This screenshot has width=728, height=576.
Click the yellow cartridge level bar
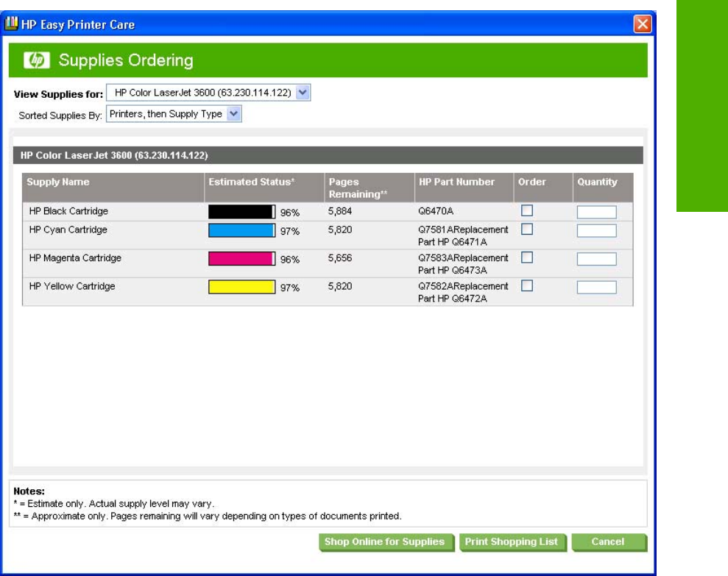242,287
